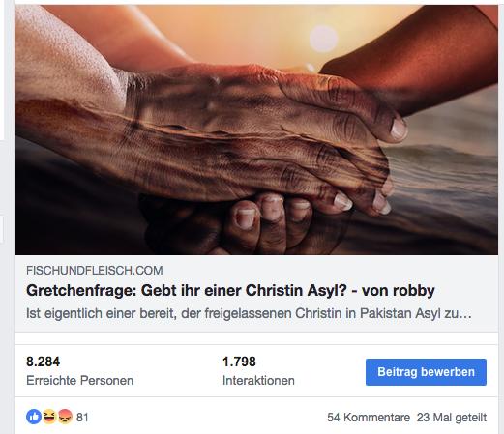Click the 1.798 interactions number

[239, 362]
